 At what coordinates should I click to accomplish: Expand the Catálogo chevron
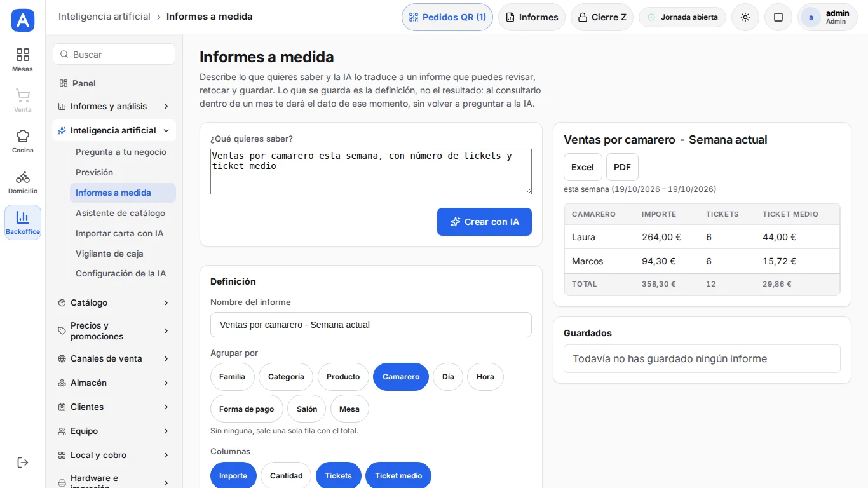(166, 302)
